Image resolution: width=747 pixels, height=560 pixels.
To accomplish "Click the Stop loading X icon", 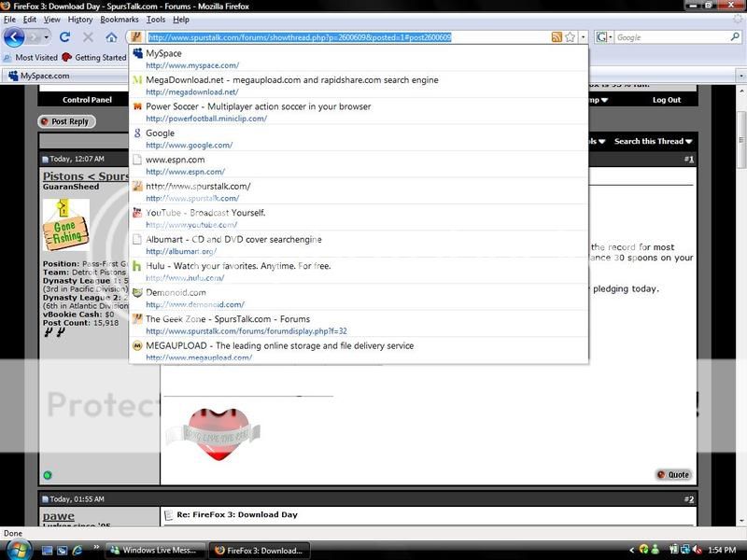I will 88,37.
